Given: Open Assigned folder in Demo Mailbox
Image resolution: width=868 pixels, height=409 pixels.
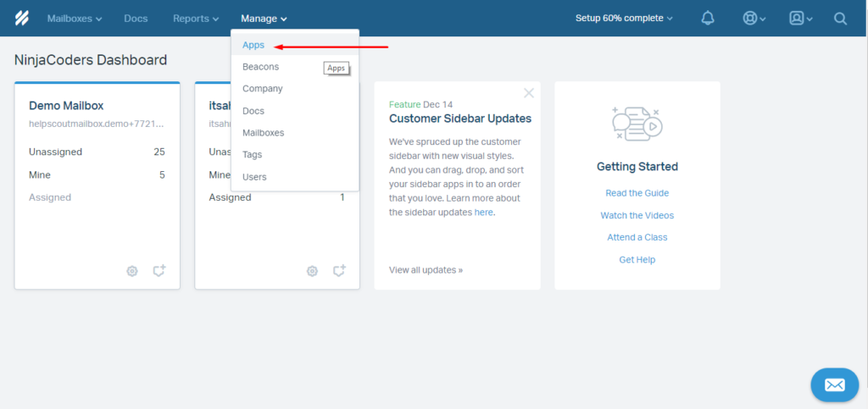Looking at the screenshot, I should point(50,197).
